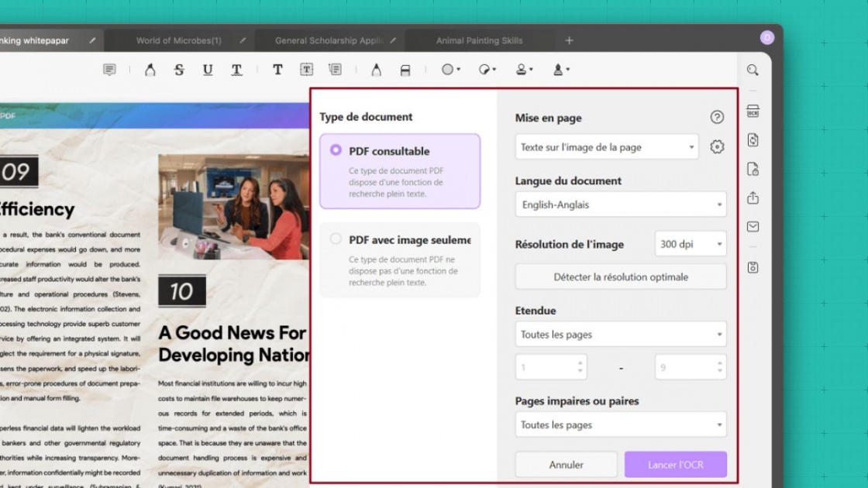Switch to Animal Painting Skills tab

click(x=479, y=40)
